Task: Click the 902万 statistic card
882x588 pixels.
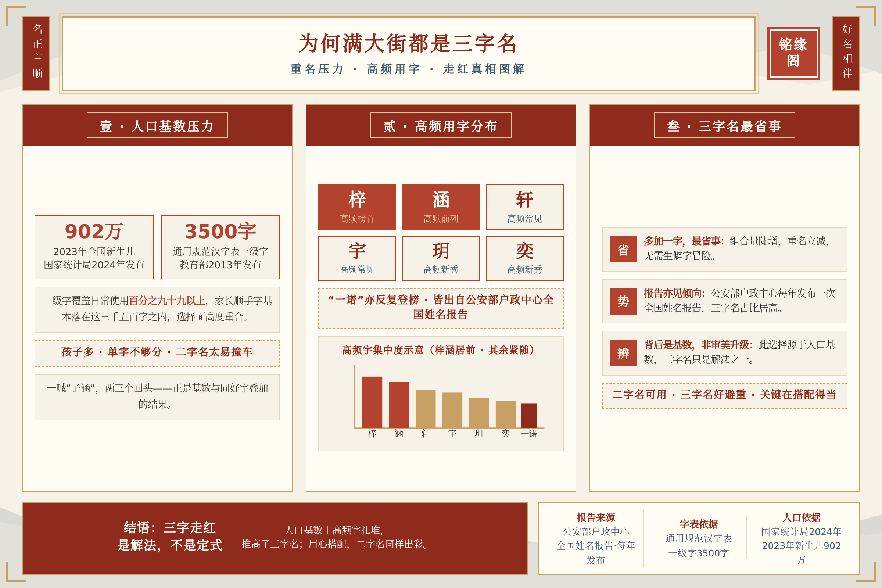Action: coord(94,247)
